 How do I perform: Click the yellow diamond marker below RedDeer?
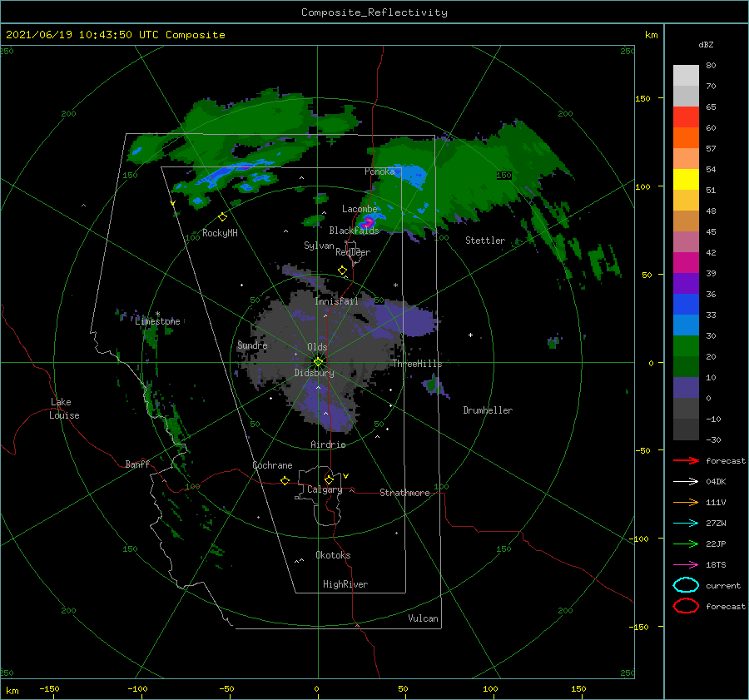[342, 271]
